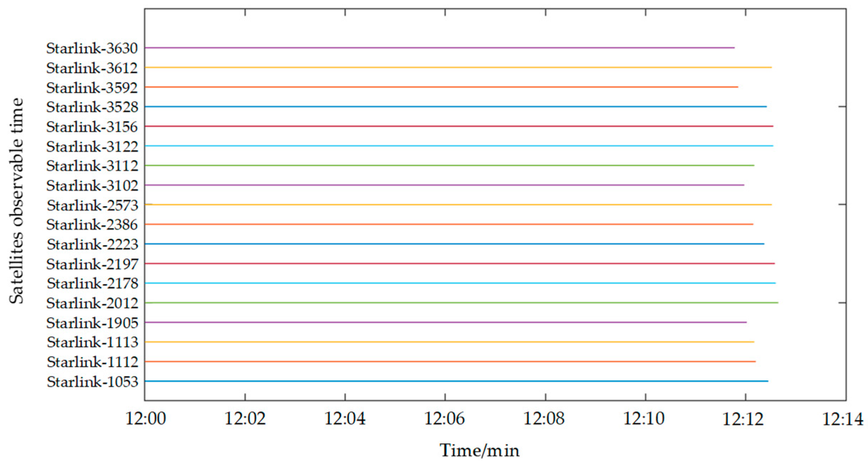Screen dimensions: 868x461
Task: Click the Starlink-2573 label
Action: tap(92, 205)
